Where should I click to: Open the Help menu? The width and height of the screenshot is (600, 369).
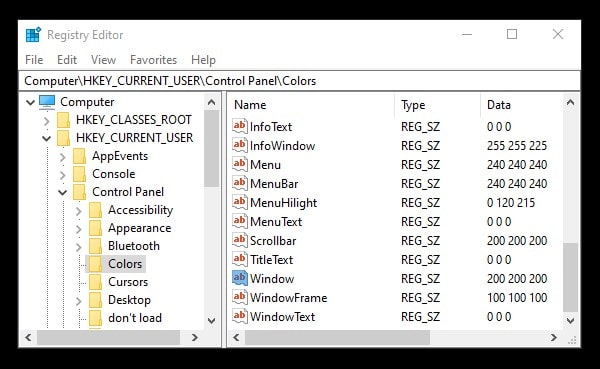203,60
